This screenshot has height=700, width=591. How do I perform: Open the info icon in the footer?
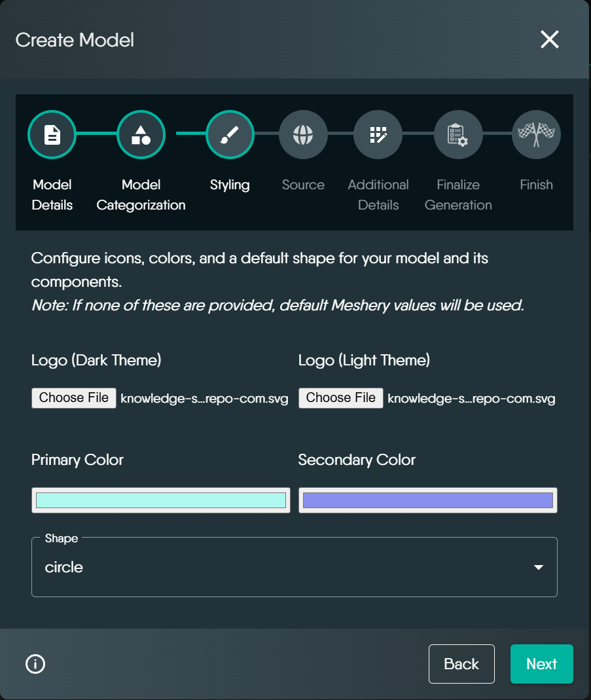coord(35,664)
